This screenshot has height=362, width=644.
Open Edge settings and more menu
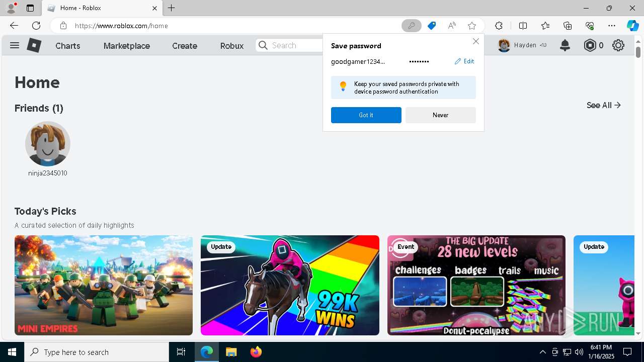[612, 26]
